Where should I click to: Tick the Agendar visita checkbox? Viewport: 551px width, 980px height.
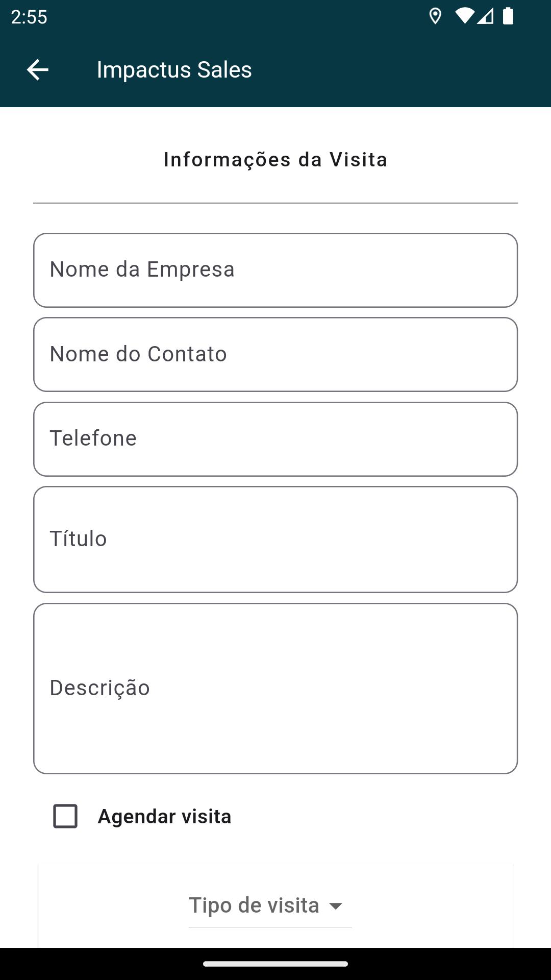pos(65,816)
